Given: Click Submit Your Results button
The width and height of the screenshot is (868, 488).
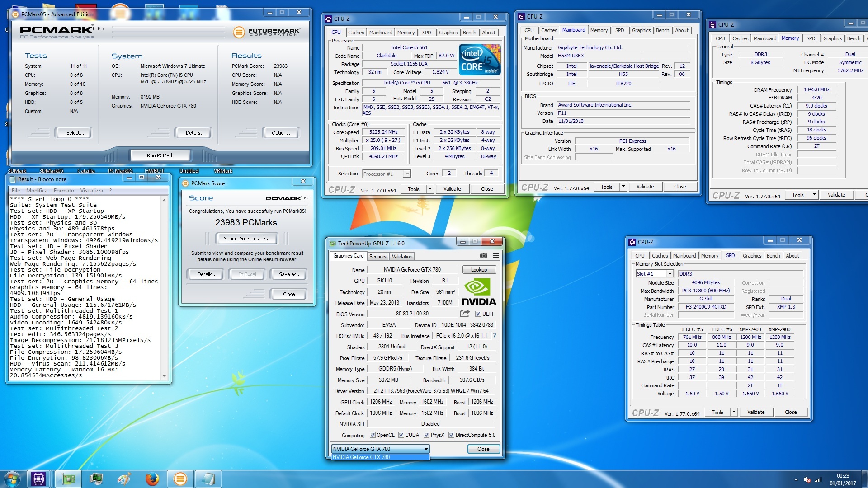Looking at the screenshot, I should pyautogui.click(x=247, y=239).
